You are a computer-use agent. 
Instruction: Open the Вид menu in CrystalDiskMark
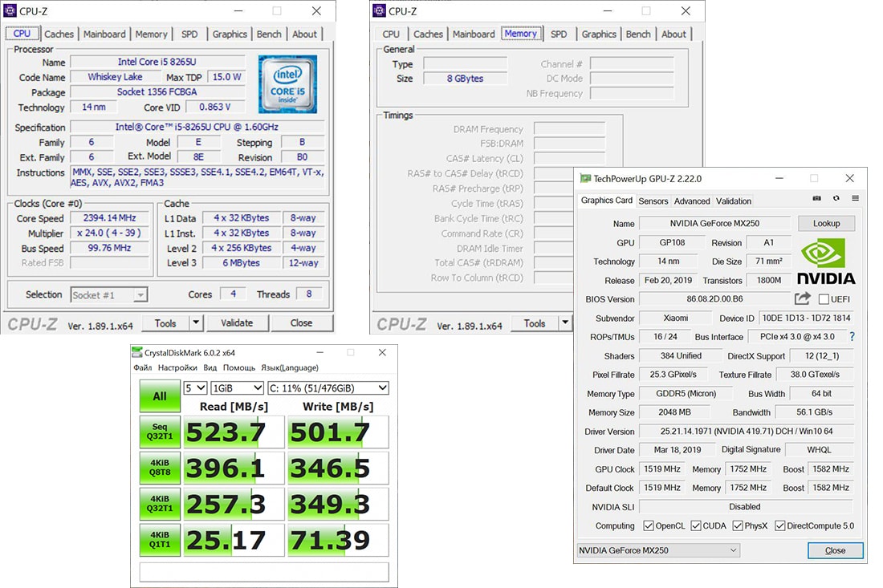[210, 367]
